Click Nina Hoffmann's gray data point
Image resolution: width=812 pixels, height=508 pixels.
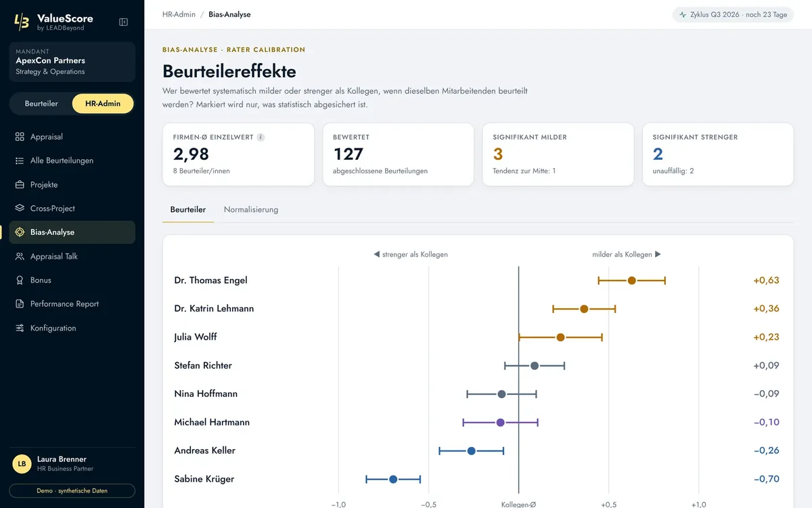pos(501,394)
